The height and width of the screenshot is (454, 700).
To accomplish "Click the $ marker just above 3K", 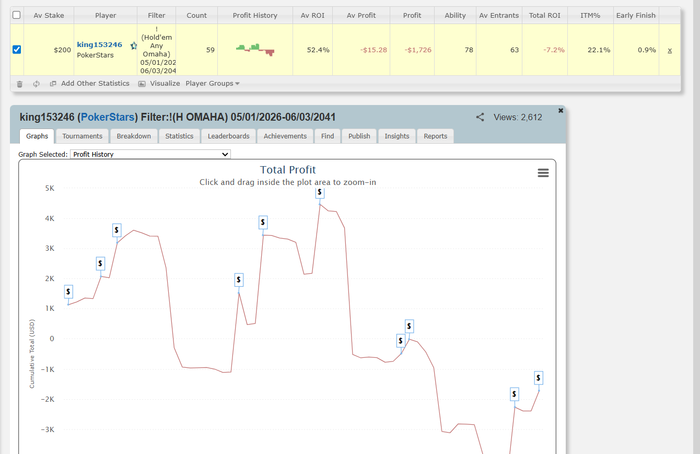I will click(117, 230).
